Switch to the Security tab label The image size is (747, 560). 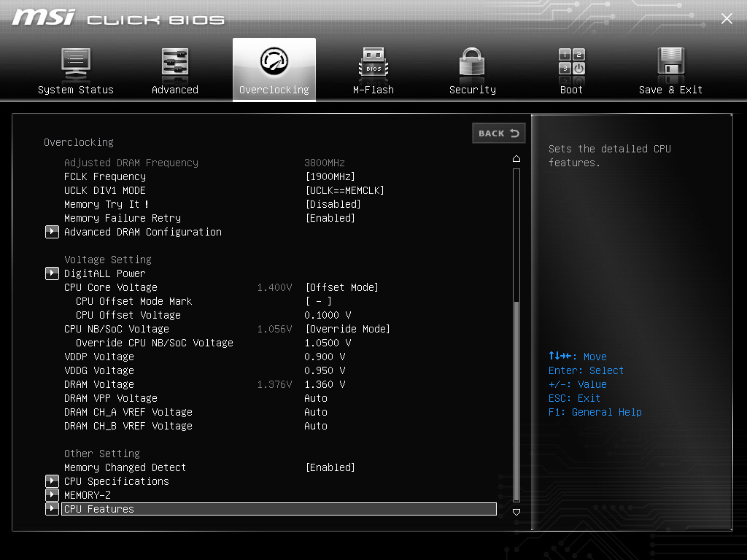pos(472,90)
